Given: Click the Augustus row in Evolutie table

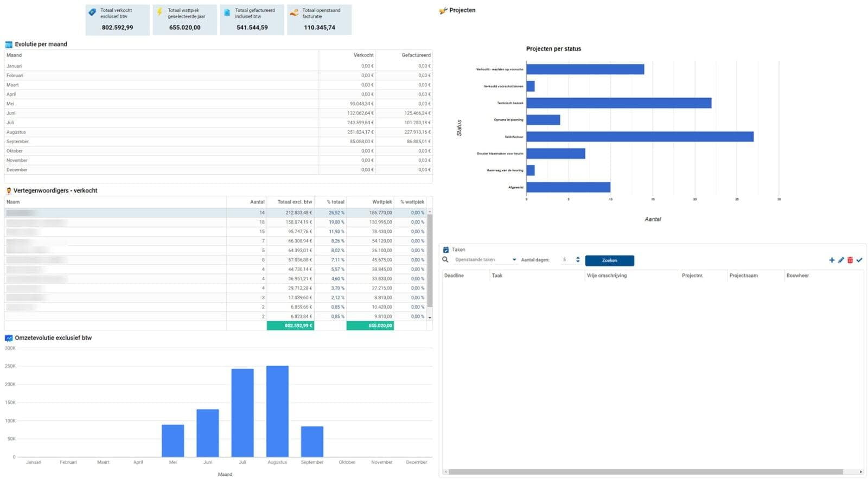Looking at the screenshot, I should click(218, 132).
